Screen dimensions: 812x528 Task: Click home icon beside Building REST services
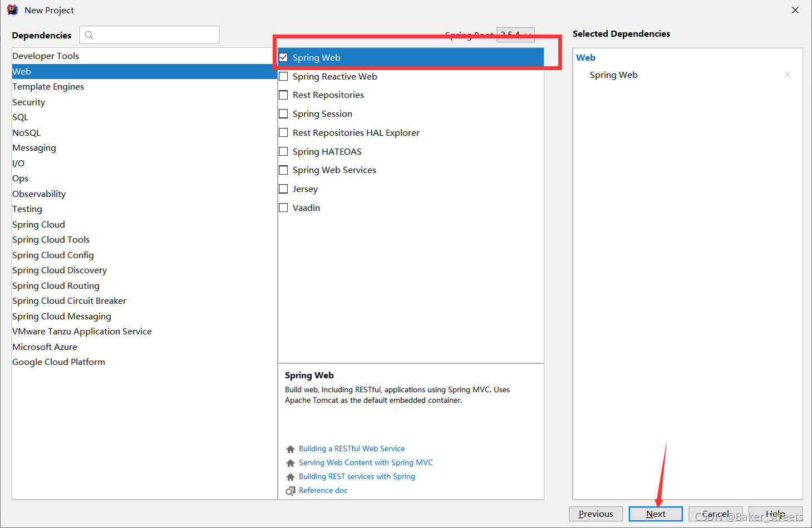(x=291, y=477)
